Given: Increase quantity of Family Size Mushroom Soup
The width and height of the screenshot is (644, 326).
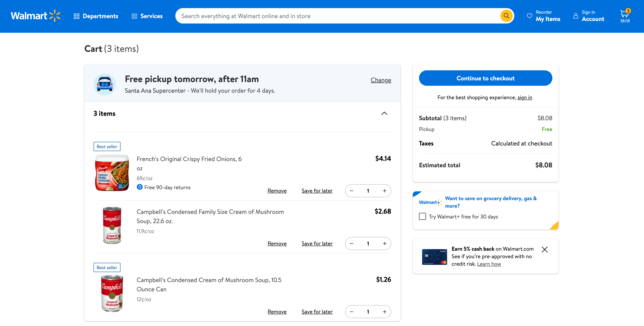Looking at the screenshot, I should click(385, 243).
